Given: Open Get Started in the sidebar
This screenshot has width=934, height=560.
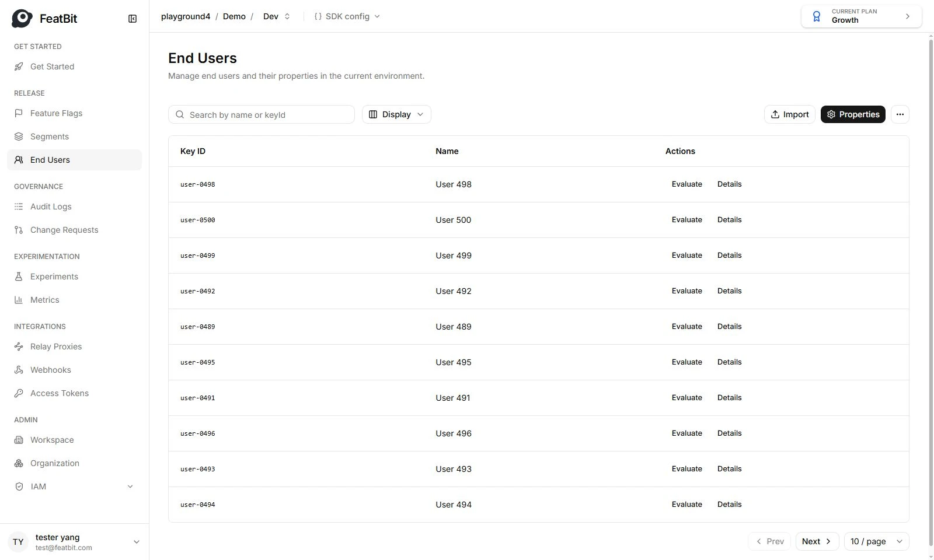Looking at the screenshot, I should tap(74, 66).
